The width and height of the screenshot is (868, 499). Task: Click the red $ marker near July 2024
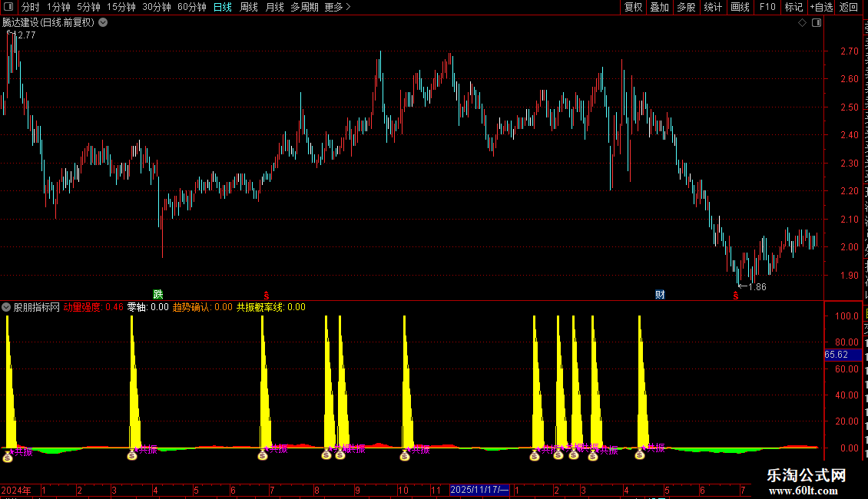pos(267,296)
